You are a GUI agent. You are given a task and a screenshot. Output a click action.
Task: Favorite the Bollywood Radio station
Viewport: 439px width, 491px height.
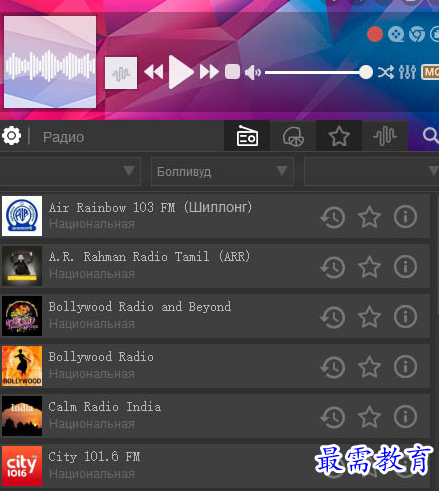point(369,367)
